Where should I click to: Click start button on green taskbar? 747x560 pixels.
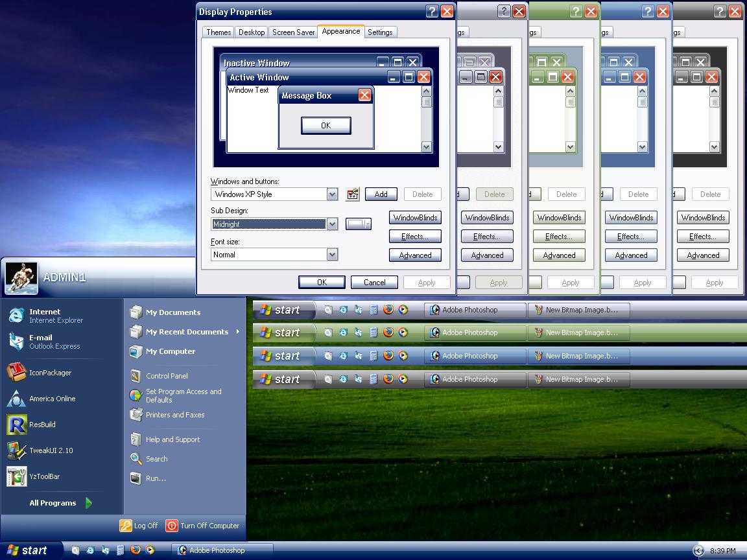tap(284, 332)
